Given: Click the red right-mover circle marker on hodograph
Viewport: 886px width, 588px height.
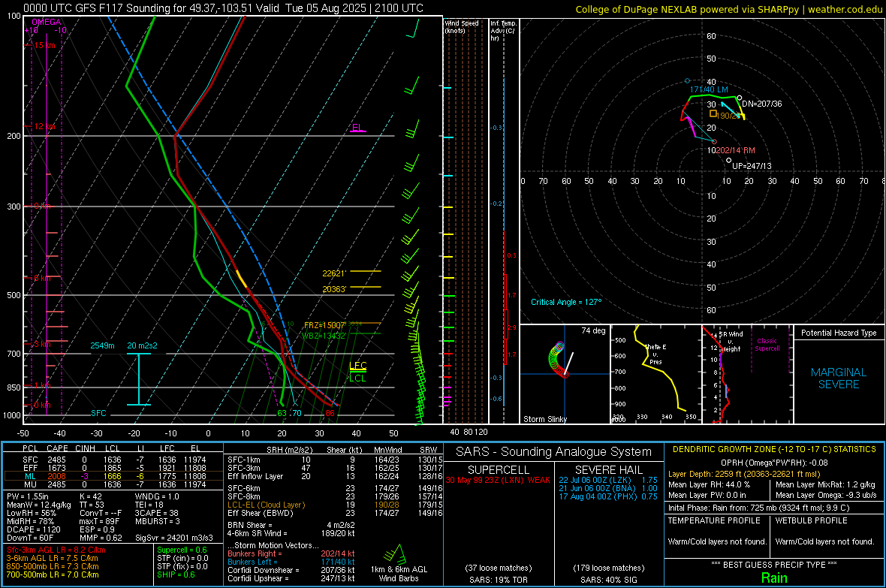Looking at the screenshot, I should 714,141.
